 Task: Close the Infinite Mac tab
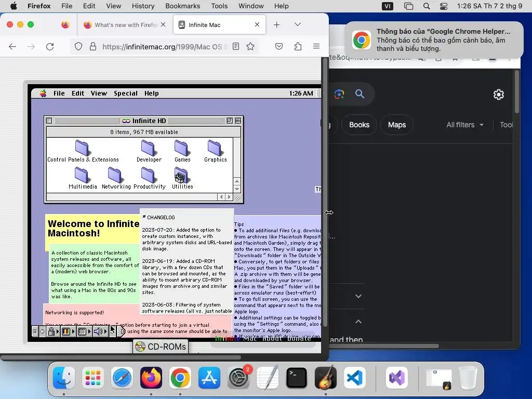(x=257, y=24)
